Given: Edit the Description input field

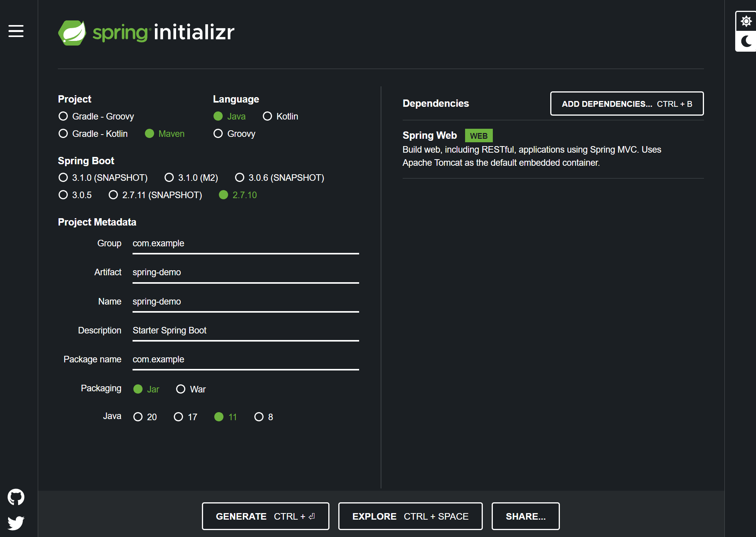Looking at the screenshot, I should pos(245,331).
